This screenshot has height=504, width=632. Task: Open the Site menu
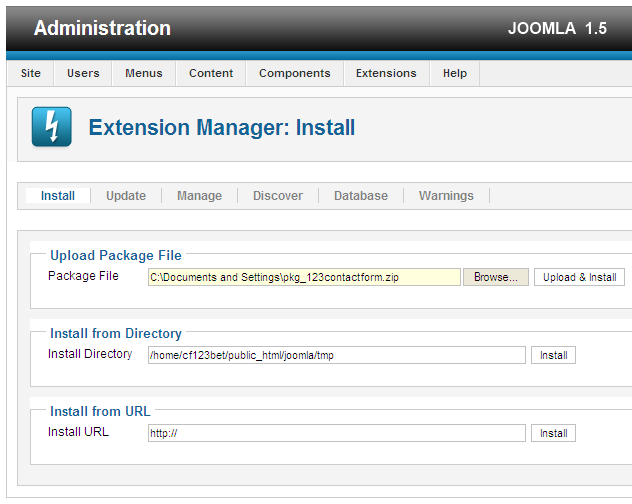31,73
